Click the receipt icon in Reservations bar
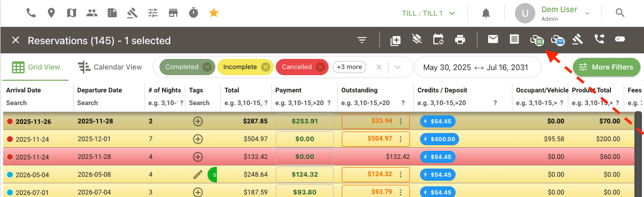The image size is (644, 197). tap(514, 39)
